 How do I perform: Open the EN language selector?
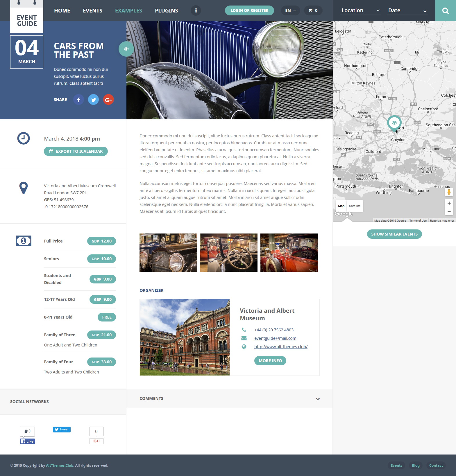pyautogui.click(x=290, y=10)
